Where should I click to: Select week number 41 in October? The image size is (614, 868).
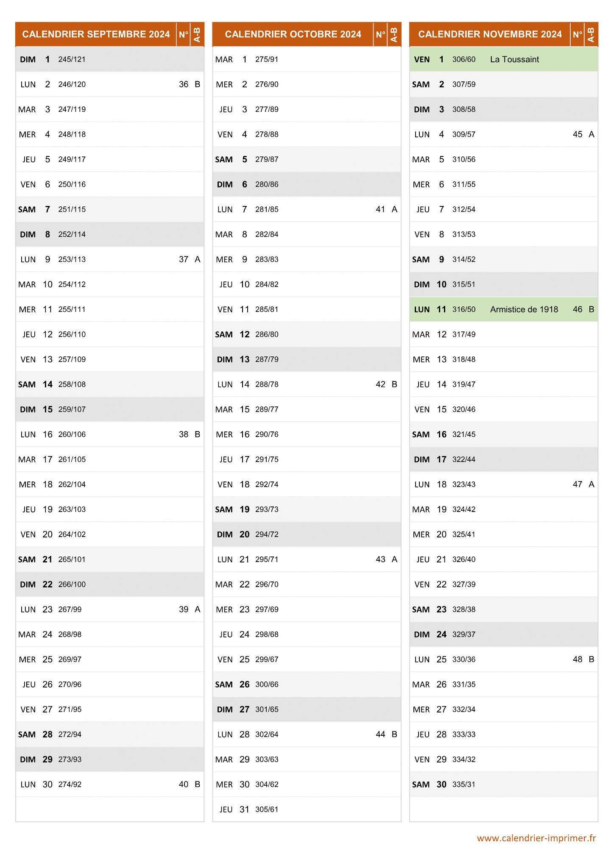(380, 209)
